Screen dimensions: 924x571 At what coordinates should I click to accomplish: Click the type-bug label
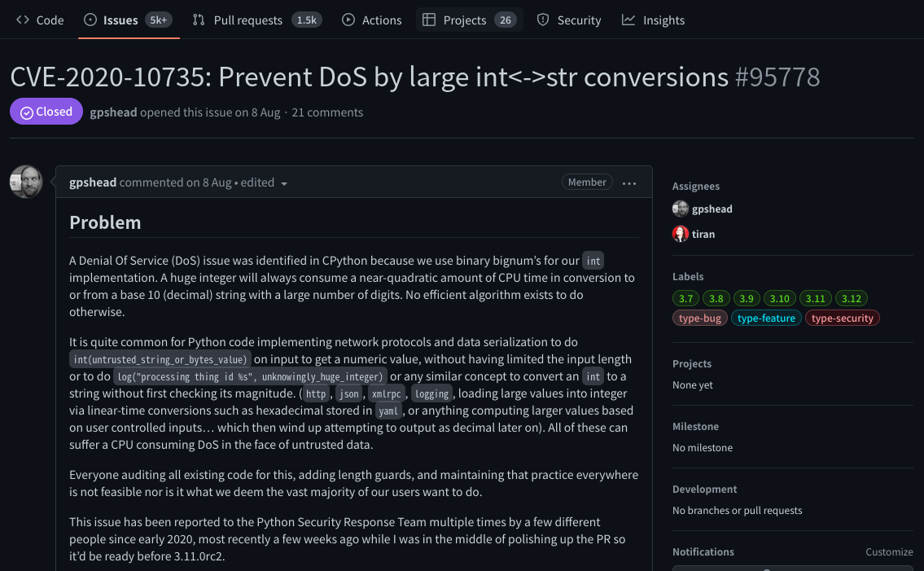[699, 318]
